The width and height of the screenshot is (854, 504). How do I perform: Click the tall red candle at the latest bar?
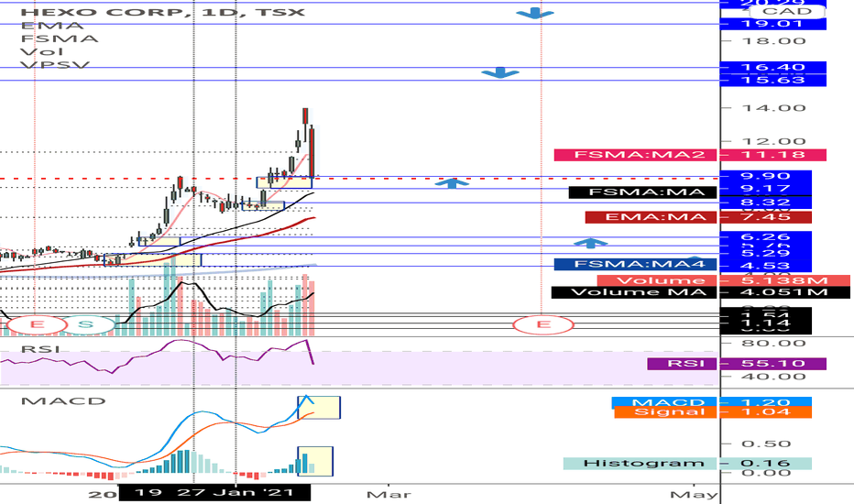(311, 151)
